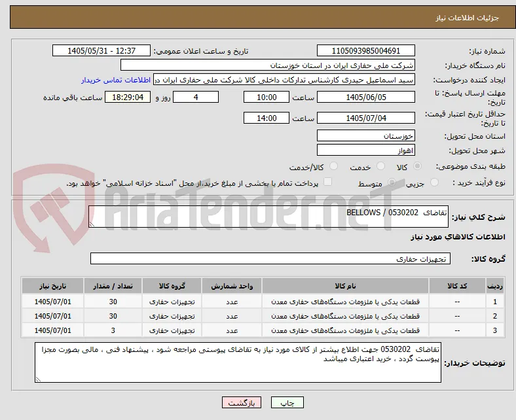The height and width of the screenshot is (420, 516).
Task: Click the جزئیات اطلاعات نیاز header title
Action: pyautogui.click(x=467, y=18)
